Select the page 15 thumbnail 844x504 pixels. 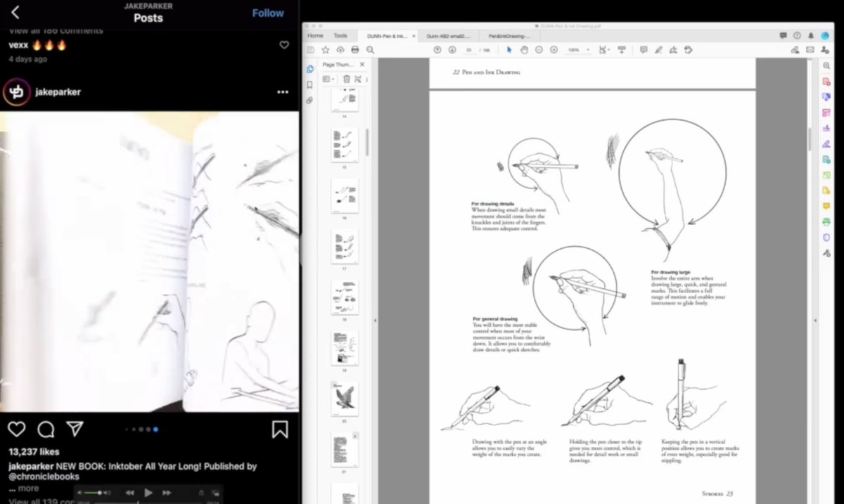coord(345,146)
